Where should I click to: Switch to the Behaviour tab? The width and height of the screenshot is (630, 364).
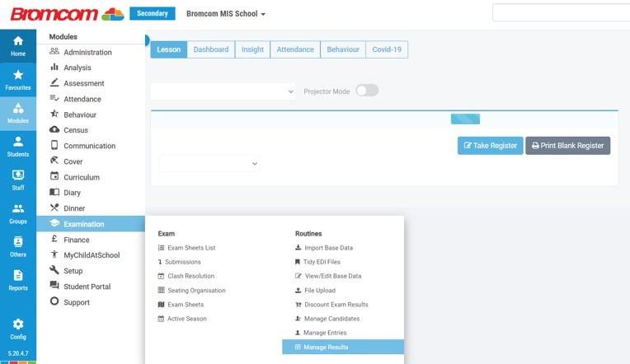tap(343, 49)
